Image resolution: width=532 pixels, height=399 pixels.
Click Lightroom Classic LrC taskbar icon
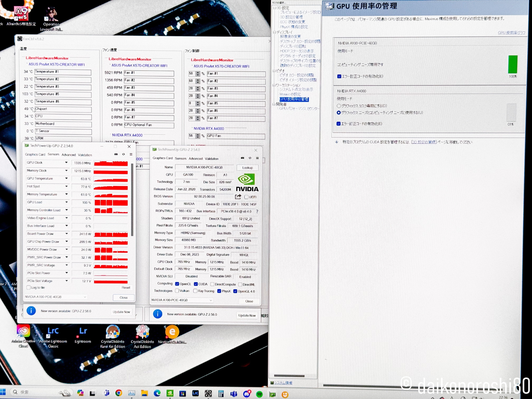(196, 393)
